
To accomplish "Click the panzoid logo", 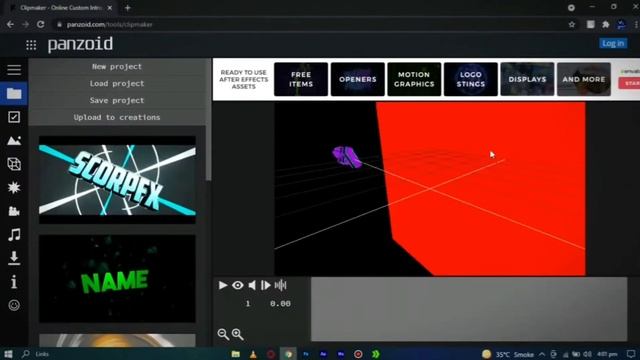I will (x=80, y=44).
